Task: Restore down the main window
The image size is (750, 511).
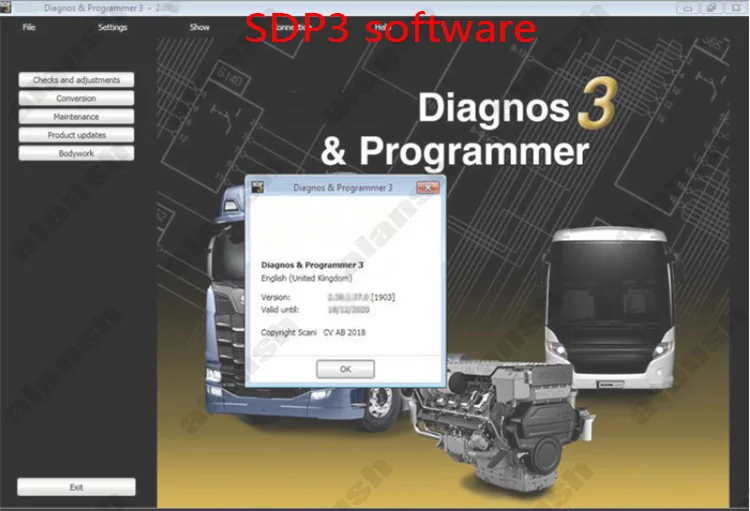Action: [x=711, y=7]
